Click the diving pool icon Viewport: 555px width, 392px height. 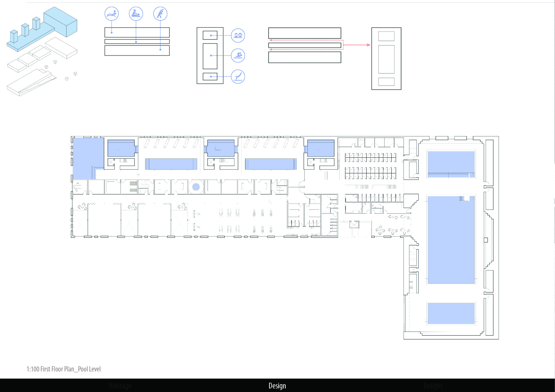pyautogui.click(x=238, y=77)
